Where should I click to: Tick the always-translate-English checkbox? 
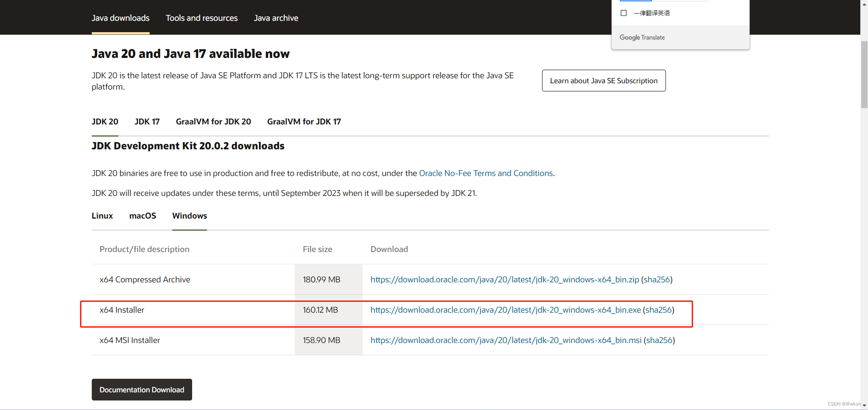pyautogui.click(x=624, y=13)
